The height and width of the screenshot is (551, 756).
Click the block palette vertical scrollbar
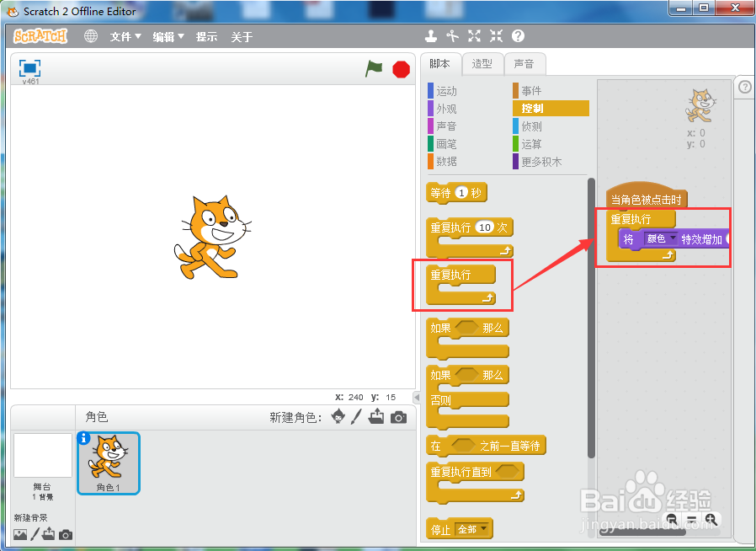591,318
